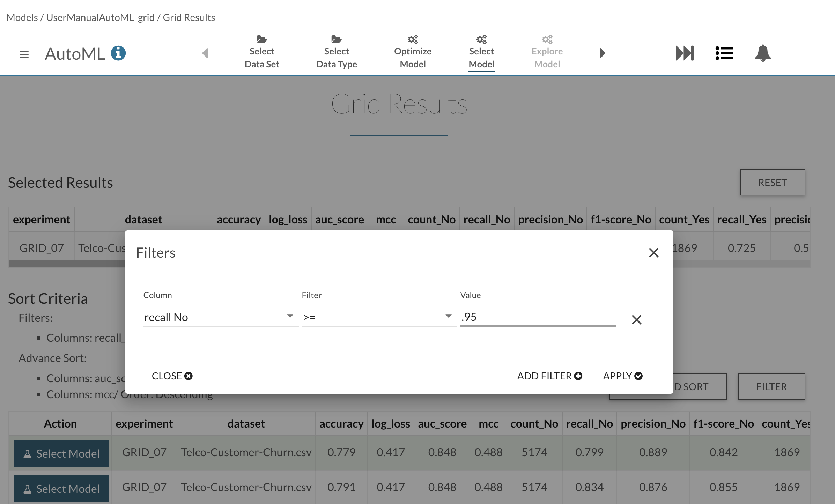The width and height of the screenshot is (835, 504).
Task: Go to previous step arrow
Action: pos(205,53)
